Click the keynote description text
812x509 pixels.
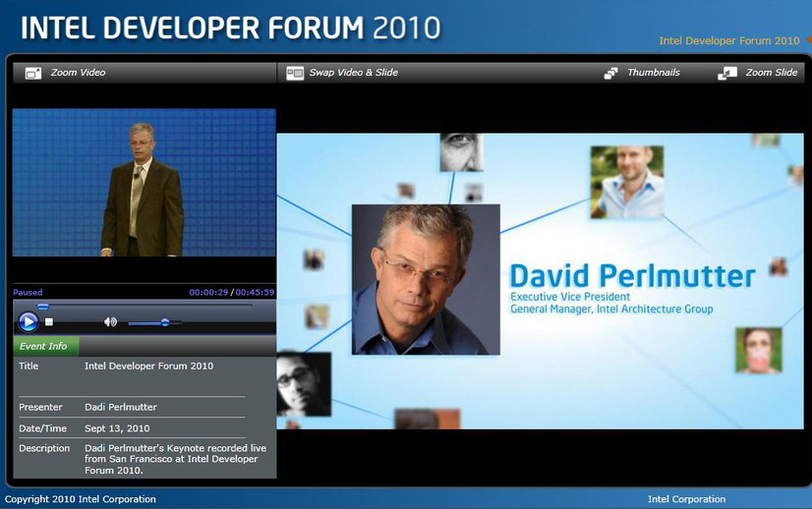(176, 459)
